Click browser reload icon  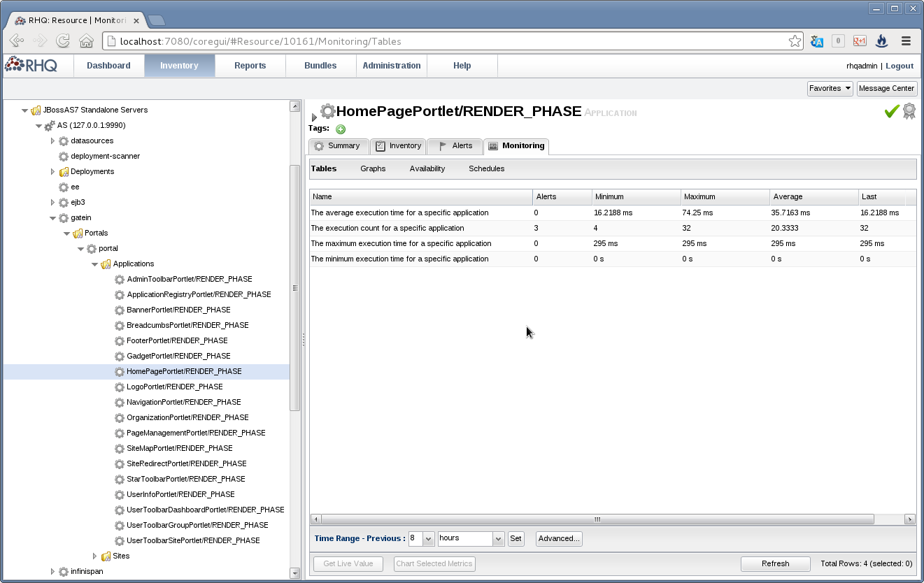pos(63,41)
